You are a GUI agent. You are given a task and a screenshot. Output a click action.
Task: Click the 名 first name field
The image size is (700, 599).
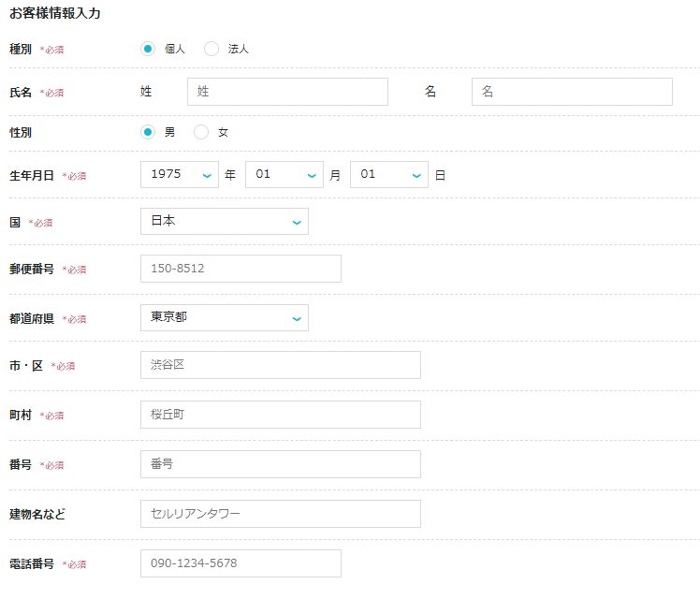click(572, 92)
